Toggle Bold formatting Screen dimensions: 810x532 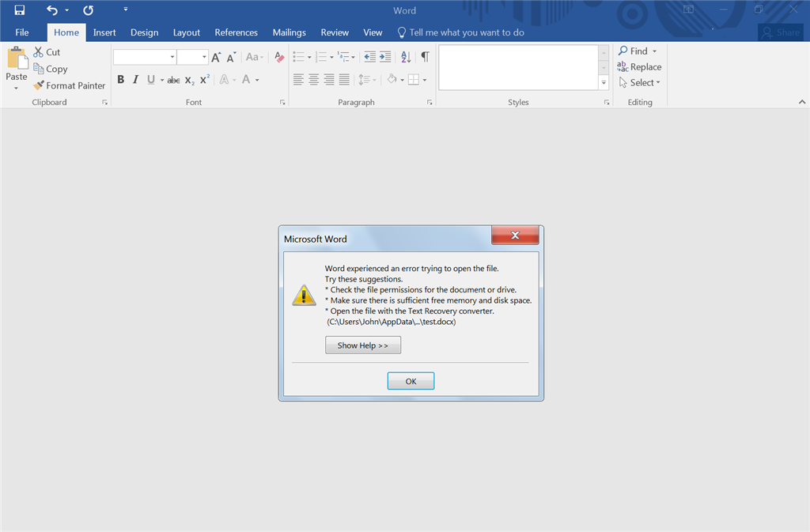120,80
